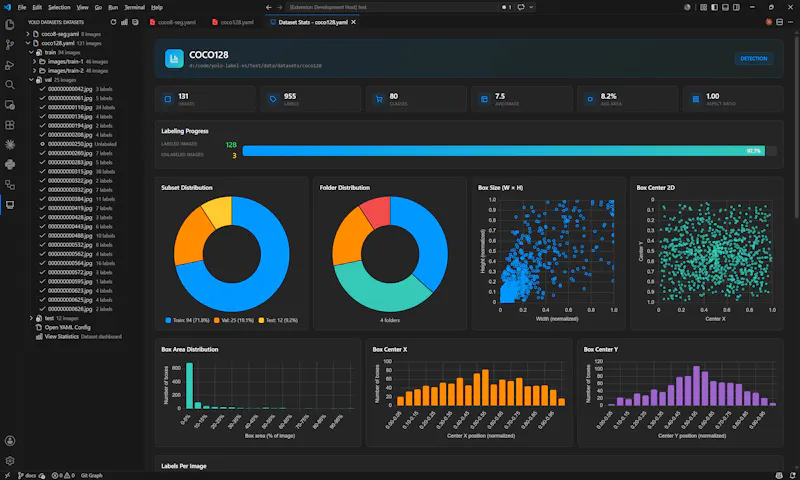Click Open YAML Config in the tree
Viewport: 800px width, 480px height.
(67, 327)
